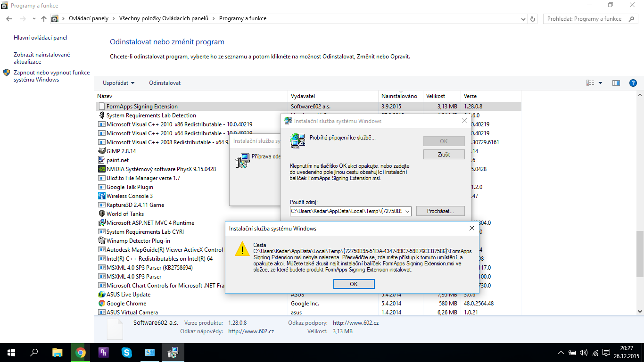This screenshot has height=362, width=644.
Task: Click the Google Chrome icon in program list
Action: pos(101,304)
